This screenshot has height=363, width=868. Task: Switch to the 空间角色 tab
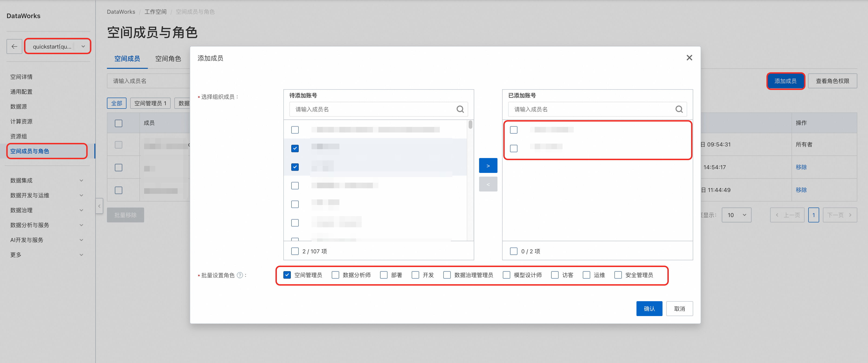(x=168, y=59)
